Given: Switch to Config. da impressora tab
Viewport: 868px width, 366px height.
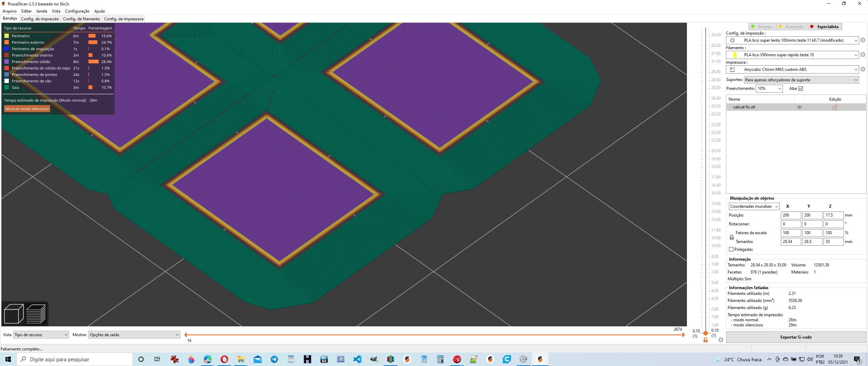Looking at the screenshot, I should click(x=124, y=19).
